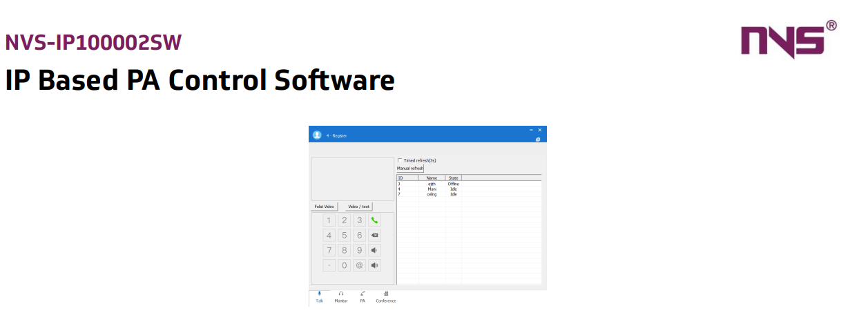The height and width of the screenshot is (313, 868).
Task: Click the Internet Explorer icon in header
Action: pos(538,140)
